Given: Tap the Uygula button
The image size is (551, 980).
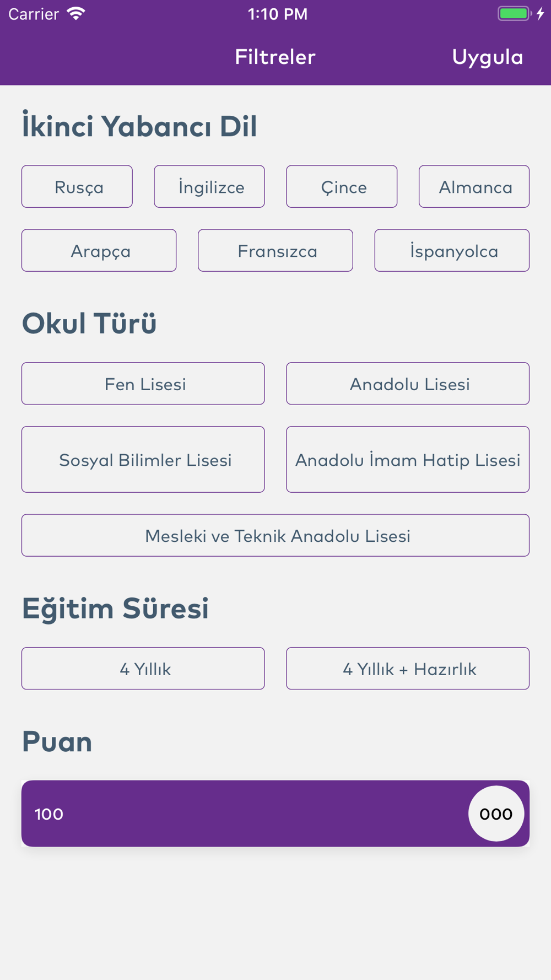Looking at the screenshot, I should 487,57.
